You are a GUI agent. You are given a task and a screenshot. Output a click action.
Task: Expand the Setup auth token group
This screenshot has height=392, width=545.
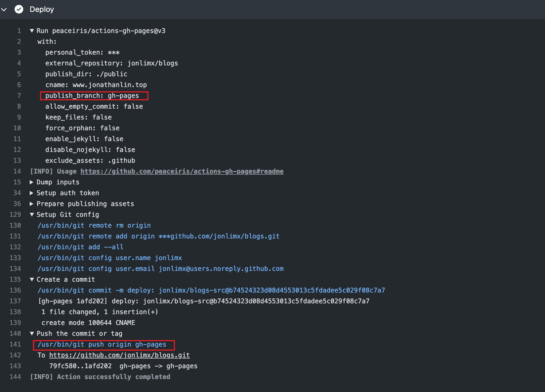32,193
